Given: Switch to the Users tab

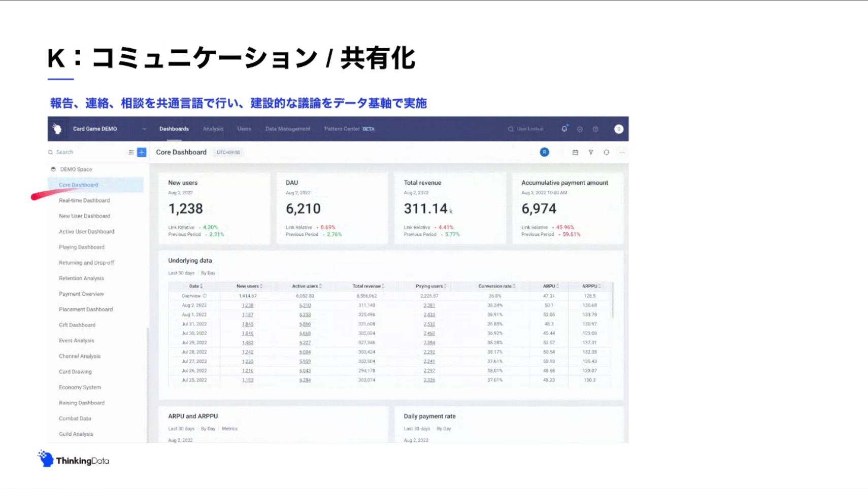Looking at the screenshot, I should [244, 129].
